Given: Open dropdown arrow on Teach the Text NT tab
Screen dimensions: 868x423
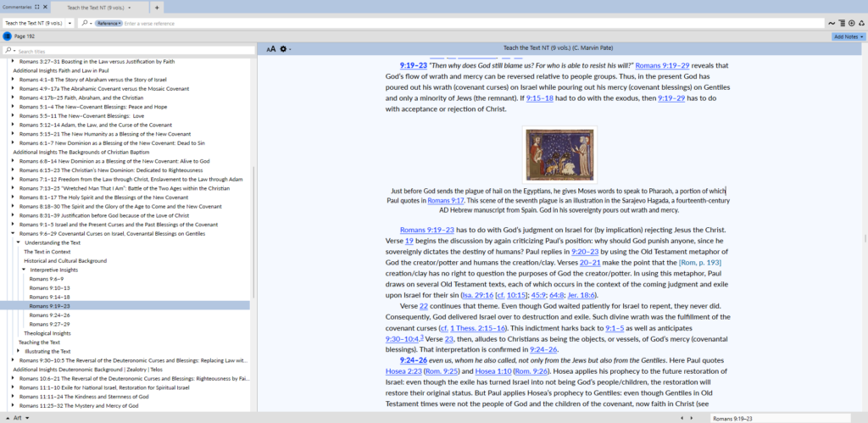Looking at the screenshot, I should pyautogui.click(x=130, y=8).
